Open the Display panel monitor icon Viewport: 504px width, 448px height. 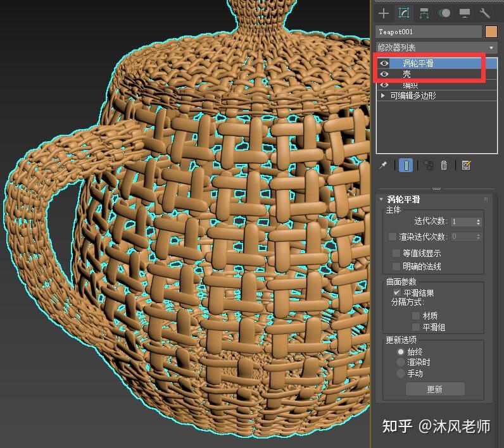[x=465, y=13]
